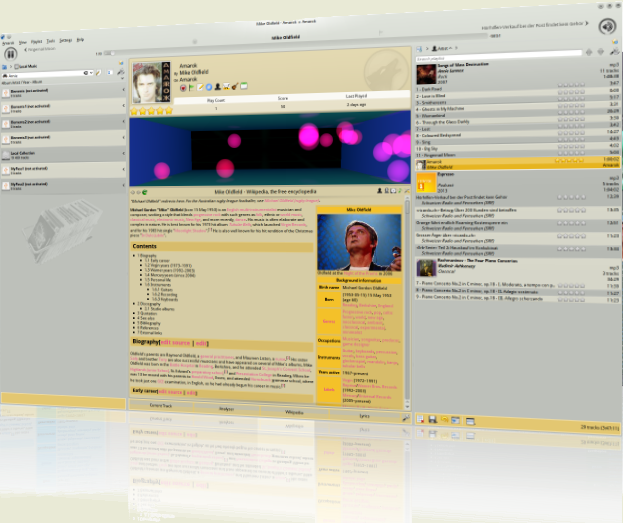Open context applets wrench beside Lyrics tab
Image resolution: width=623 pixels, height=523 pixels.
[406, 418]
